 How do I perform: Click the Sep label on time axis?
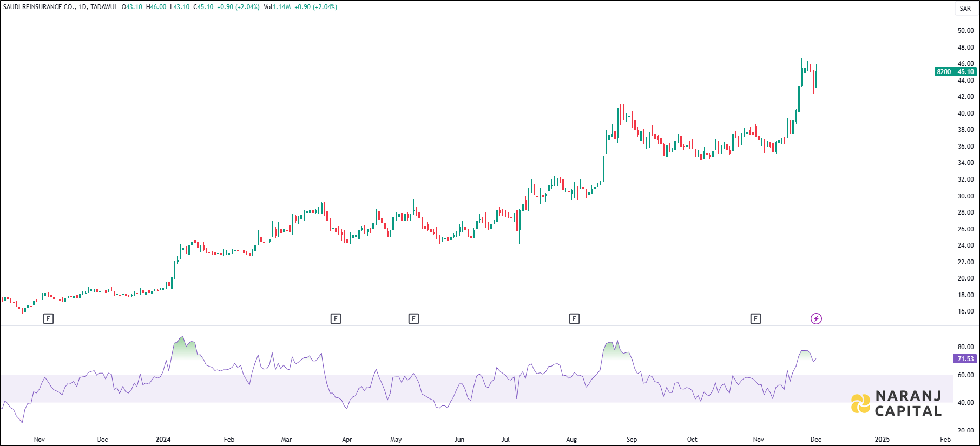point(632,440)
